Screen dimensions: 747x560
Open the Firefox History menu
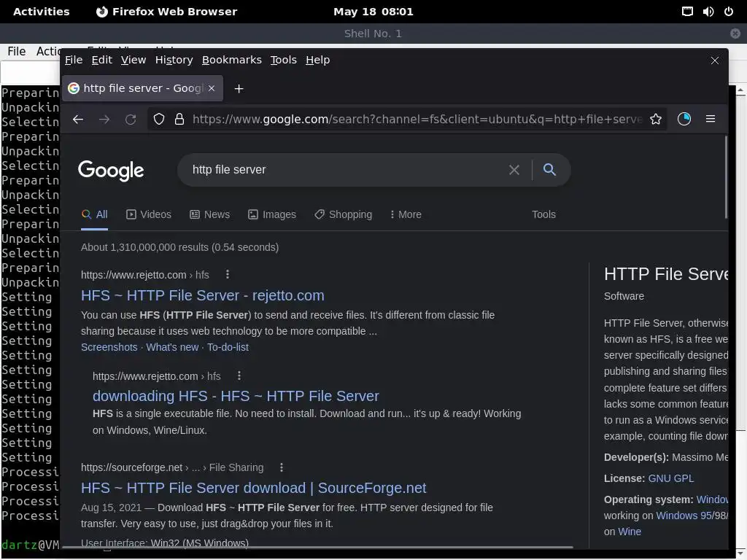[x=174, y=60]
